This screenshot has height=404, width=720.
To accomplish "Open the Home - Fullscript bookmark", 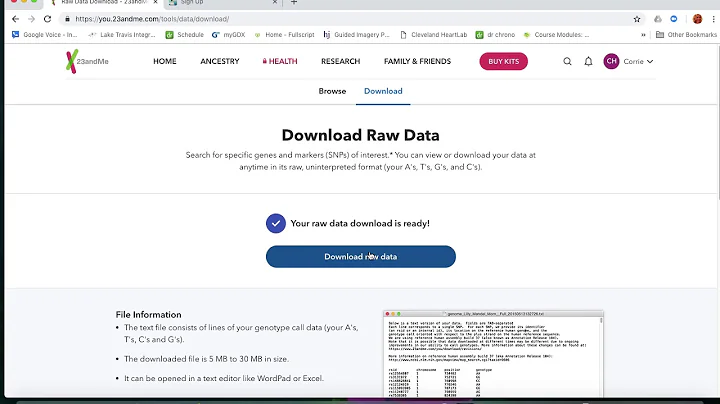I will pos(285,34).
